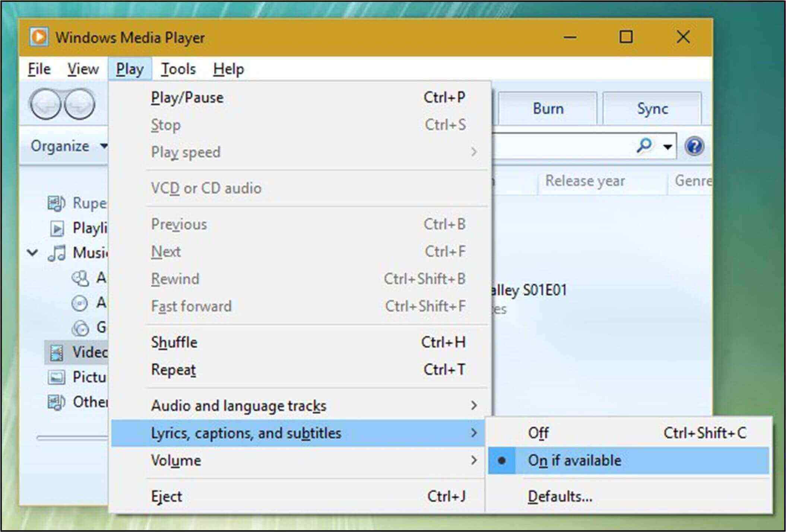Click the Music library note icon
The image size is (786, 532).
click(57, 253)
